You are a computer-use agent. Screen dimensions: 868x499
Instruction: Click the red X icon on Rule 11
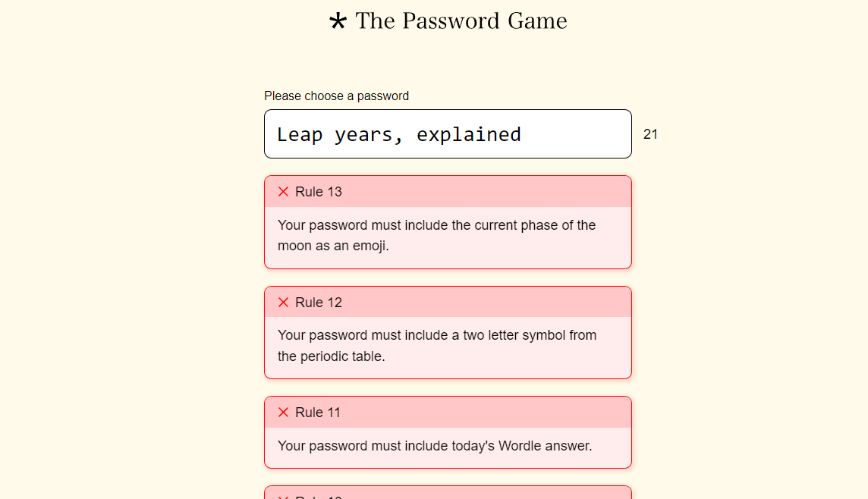point(283,413)
